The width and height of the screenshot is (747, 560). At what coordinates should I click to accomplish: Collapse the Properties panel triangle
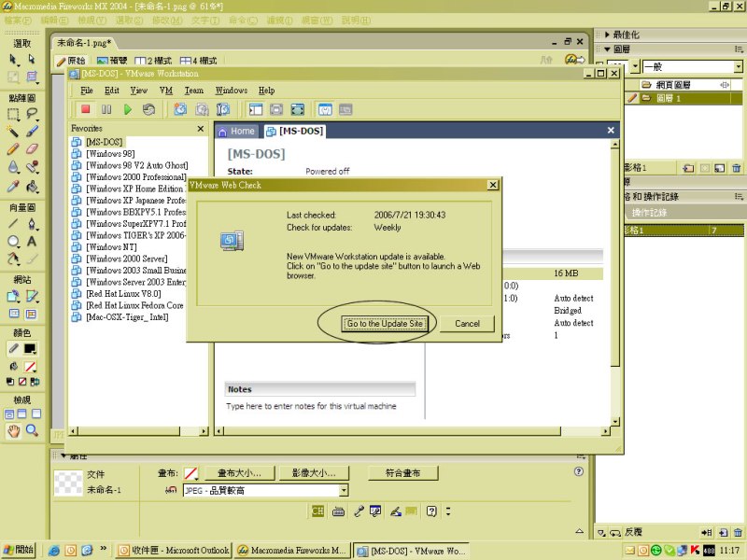(63, 455)
